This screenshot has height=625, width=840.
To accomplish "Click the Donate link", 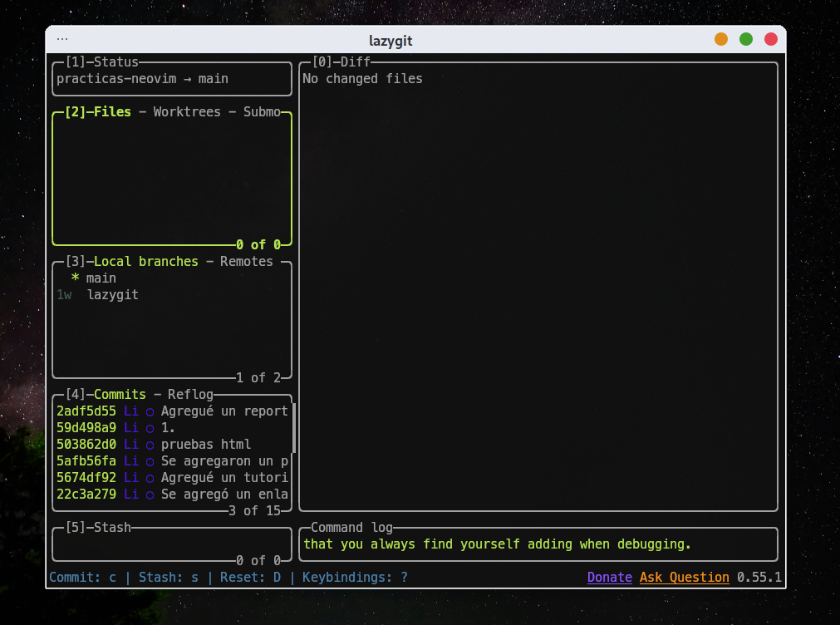I will pos(609,577).
